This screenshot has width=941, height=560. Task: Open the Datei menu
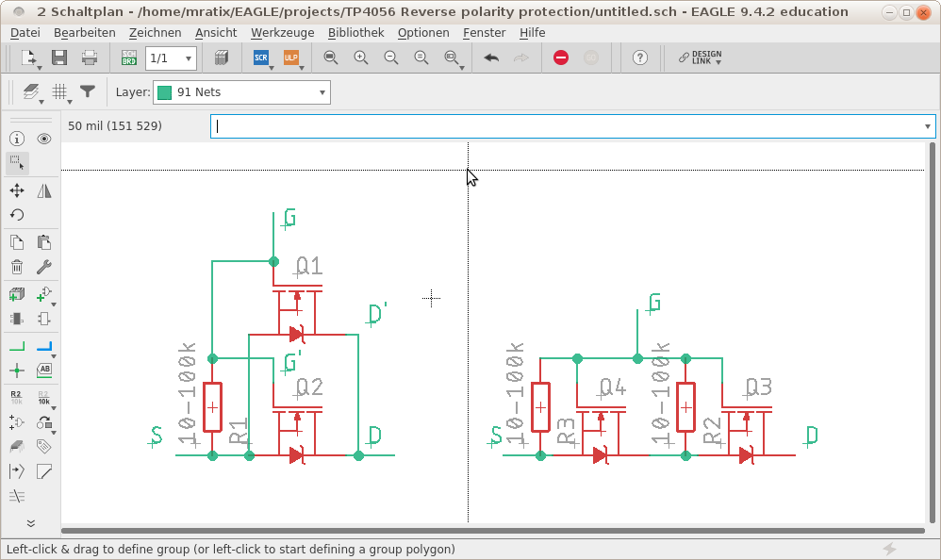tap(25, 32)
